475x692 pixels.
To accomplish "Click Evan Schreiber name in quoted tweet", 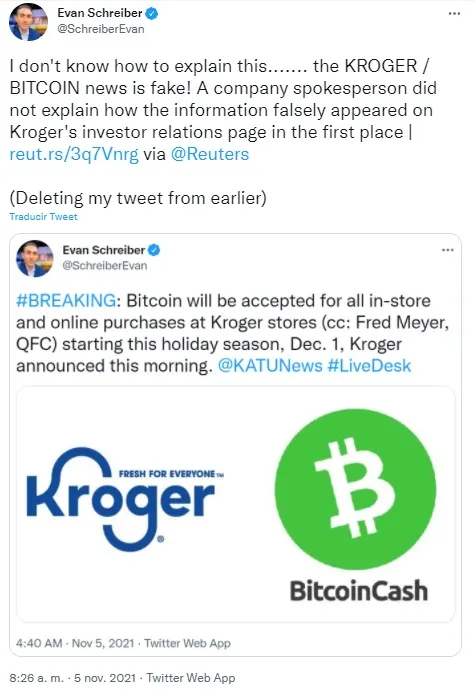I will point(104,250).
